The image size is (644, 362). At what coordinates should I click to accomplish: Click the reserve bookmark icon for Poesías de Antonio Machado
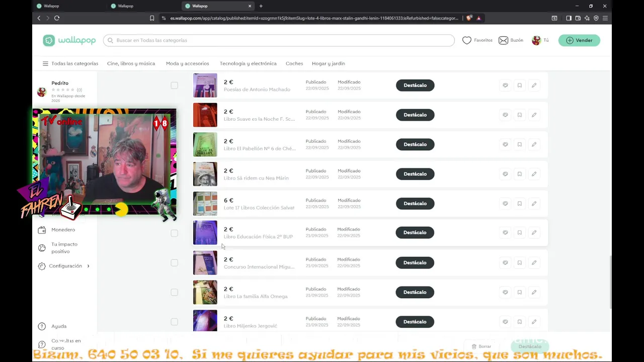[x=520, y=85]
